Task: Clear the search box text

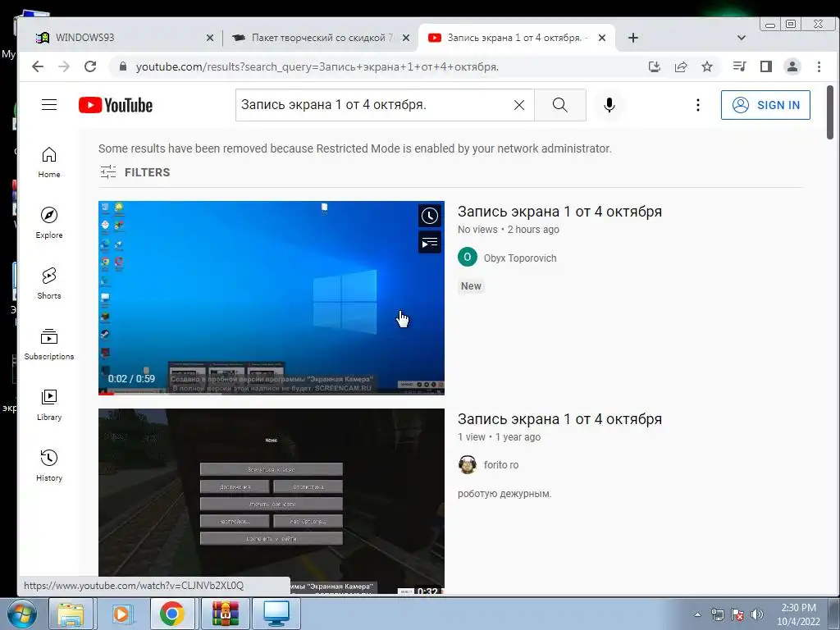Action: pyautogui.click(x=519, y=105)
